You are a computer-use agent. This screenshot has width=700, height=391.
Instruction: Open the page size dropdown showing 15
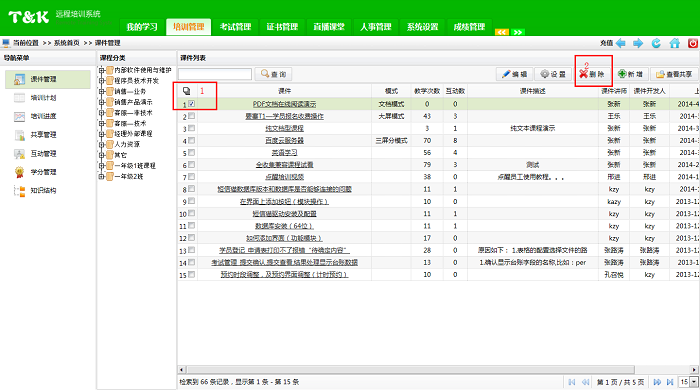click(x=694, y=382)
